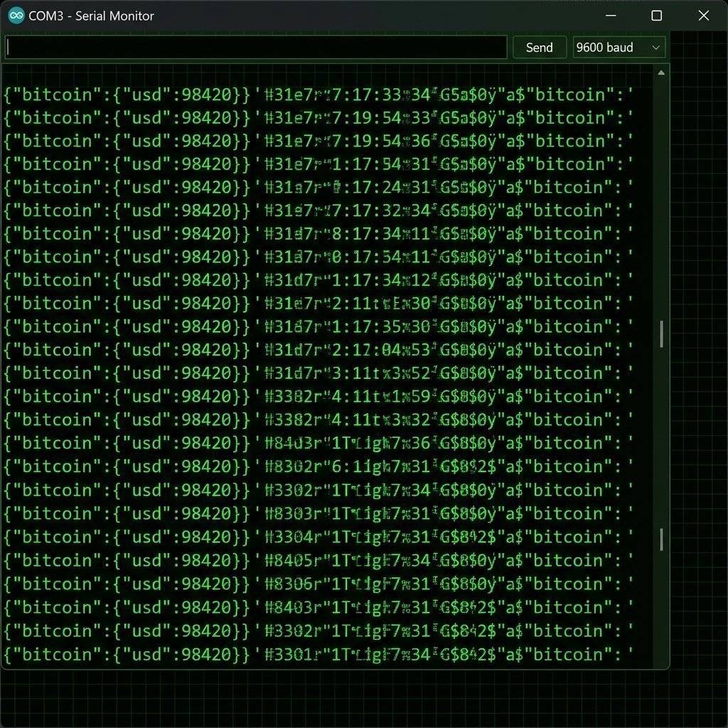Expand the baud rate options list
The width and height of the screenshot is (728, 728).
(617, 47)
